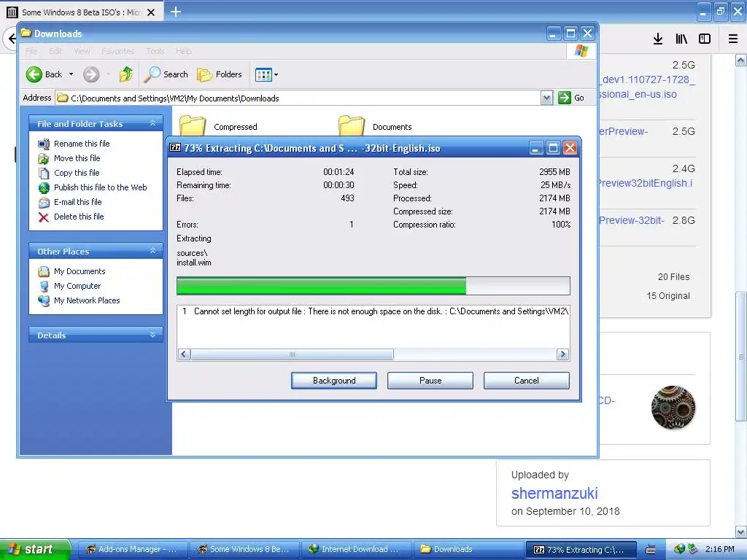The height and width of the screenshot is (560, 747).
Task: Open File menu in Downloads window
Action: [31, 51]
